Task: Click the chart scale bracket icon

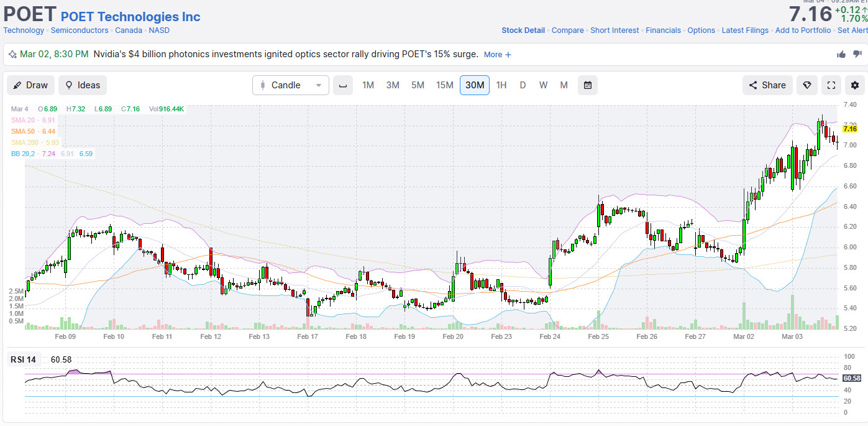Action: 342,85
